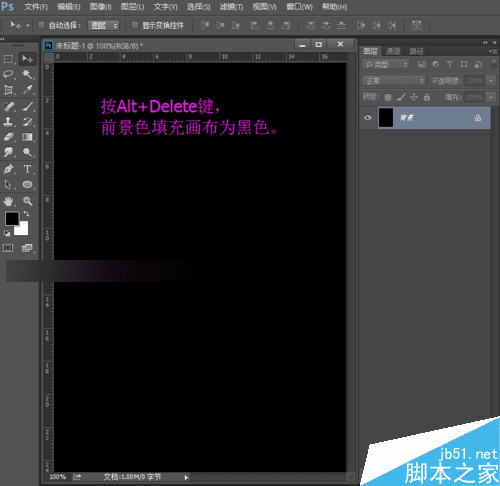500x486 pixels.
Task: Click the white background color swatch
Action: pos(22,230)
